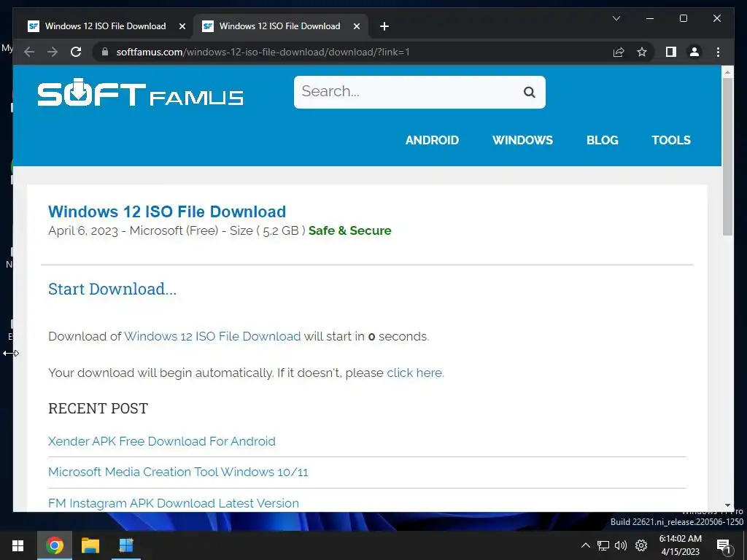Open the side panel icon

pyautogui.click(x=671, y=52)
